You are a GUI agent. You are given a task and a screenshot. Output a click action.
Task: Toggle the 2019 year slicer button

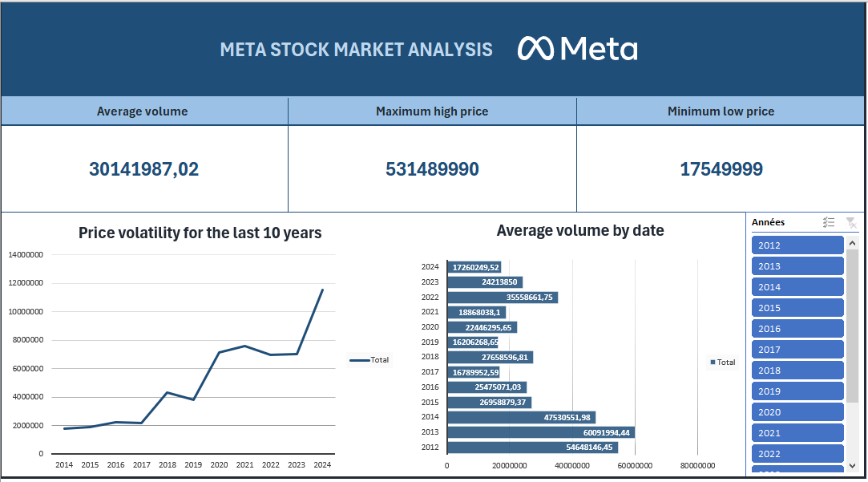(x=797, y=391)
